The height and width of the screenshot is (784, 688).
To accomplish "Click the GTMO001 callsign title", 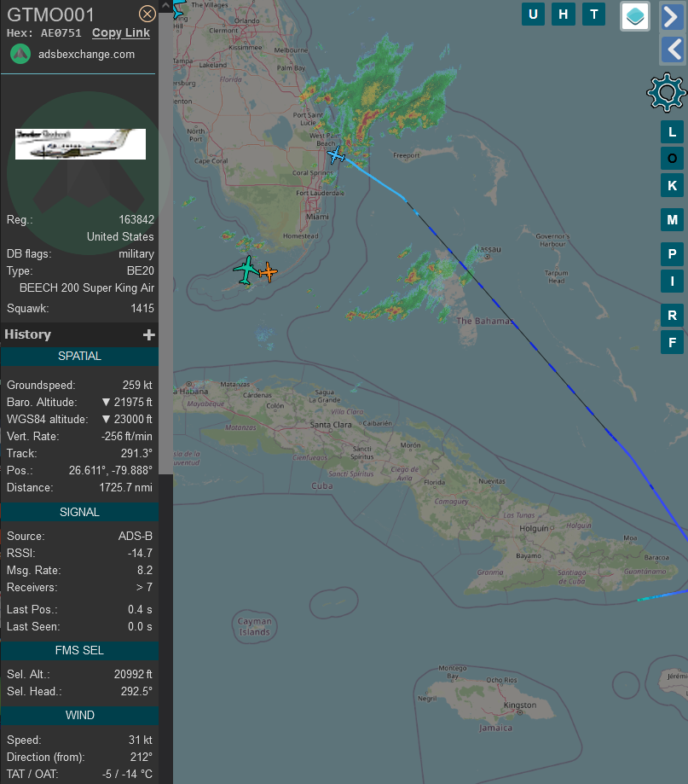I will click(x=50, y=15).
